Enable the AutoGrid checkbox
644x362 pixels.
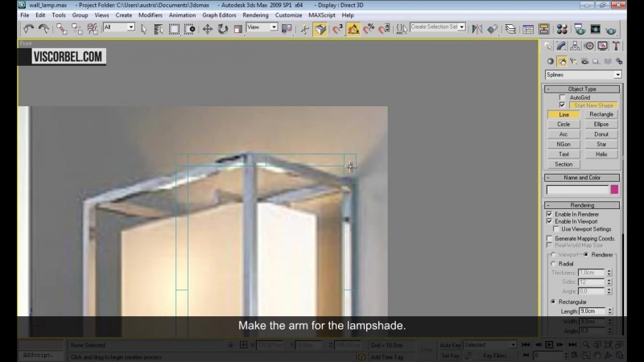562,97
